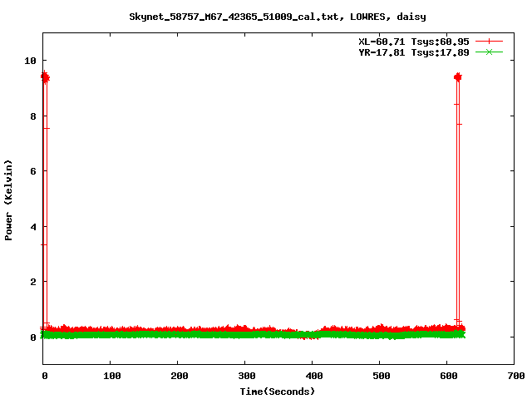Click the plot title Skynet_58757_M67_42365_51009_cal.txt
Viewport: 532px width, 399px height.
[234, 17]
